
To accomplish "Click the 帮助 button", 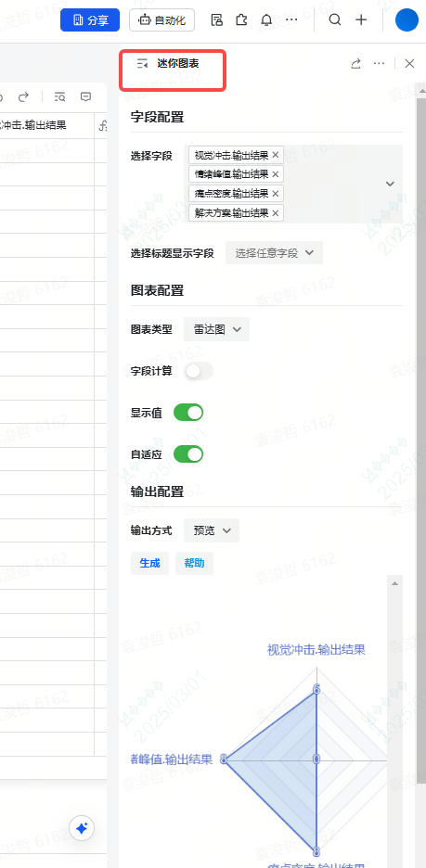I will (195, 564).
